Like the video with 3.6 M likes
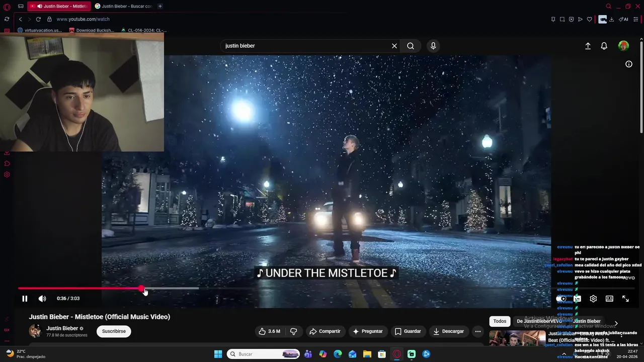This screenshot has width=644, height=362. coord(270,331)
